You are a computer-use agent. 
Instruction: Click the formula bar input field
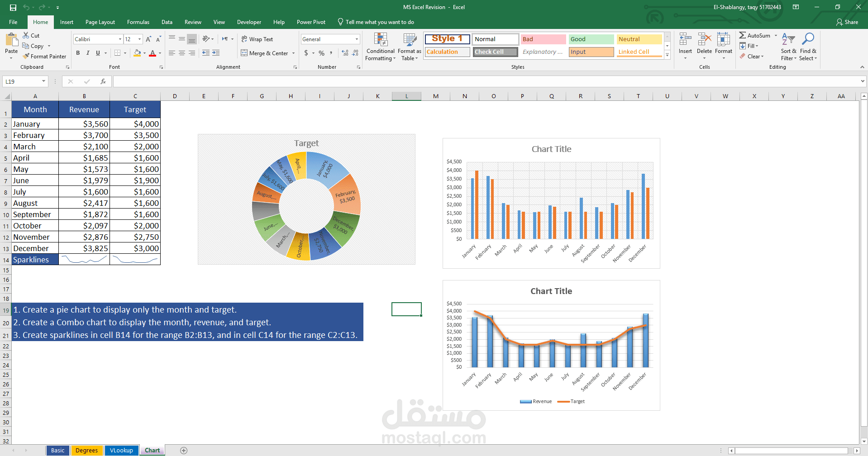tap(486, 81)
